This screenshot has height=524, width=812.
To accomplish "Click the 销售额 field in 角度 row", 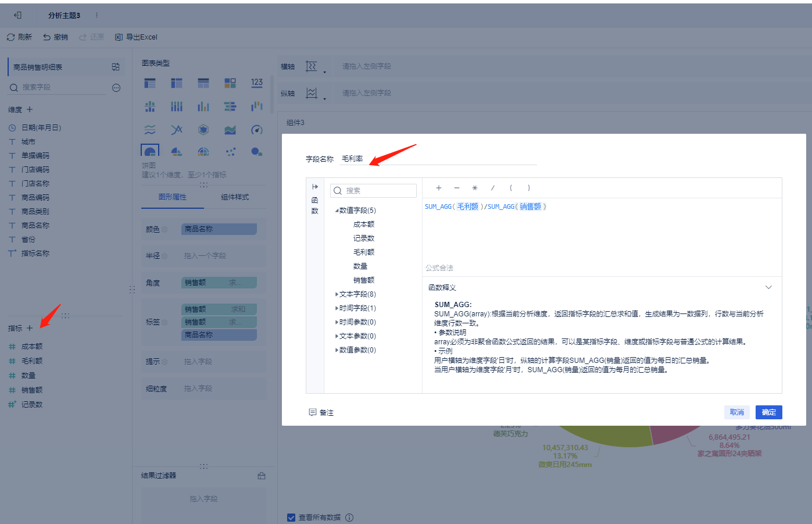I will (x=219, y=283).
